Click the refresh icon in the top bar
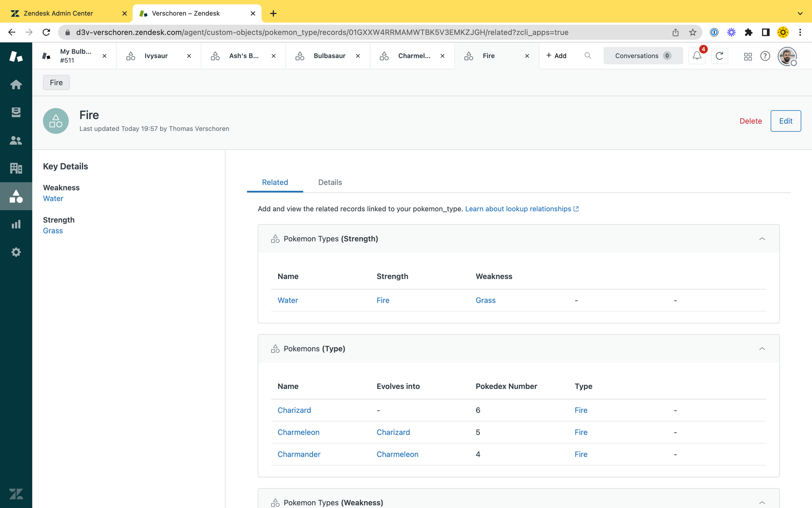Viewport: 812px width, 508px height. pyautogui.click(x=719, y=56)
